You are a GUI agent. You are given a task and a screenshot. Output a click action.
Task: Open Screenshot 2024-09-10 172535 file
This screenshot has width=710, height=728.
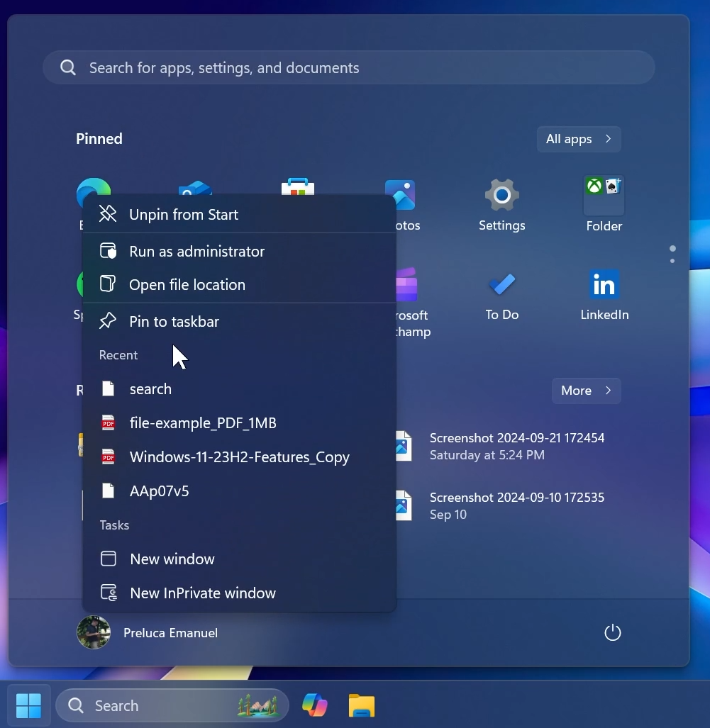(x=499, y=505)
